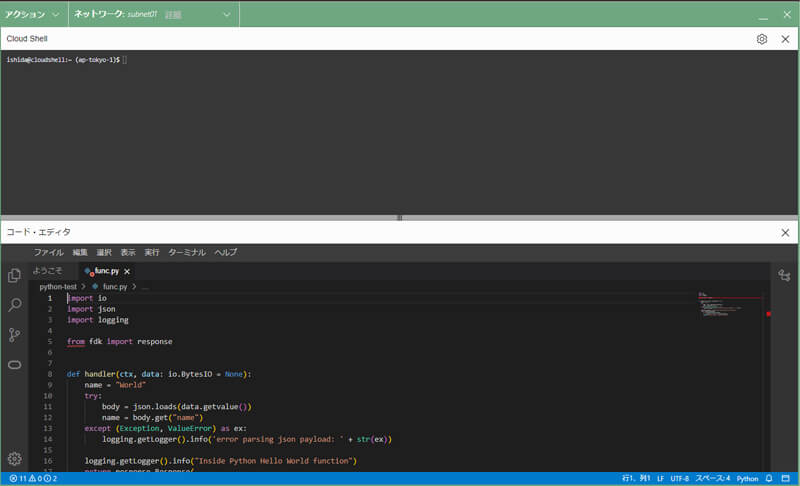Click the 'import json' line
The height and width of the screenshot is (486, 800).
coord(91,309)
